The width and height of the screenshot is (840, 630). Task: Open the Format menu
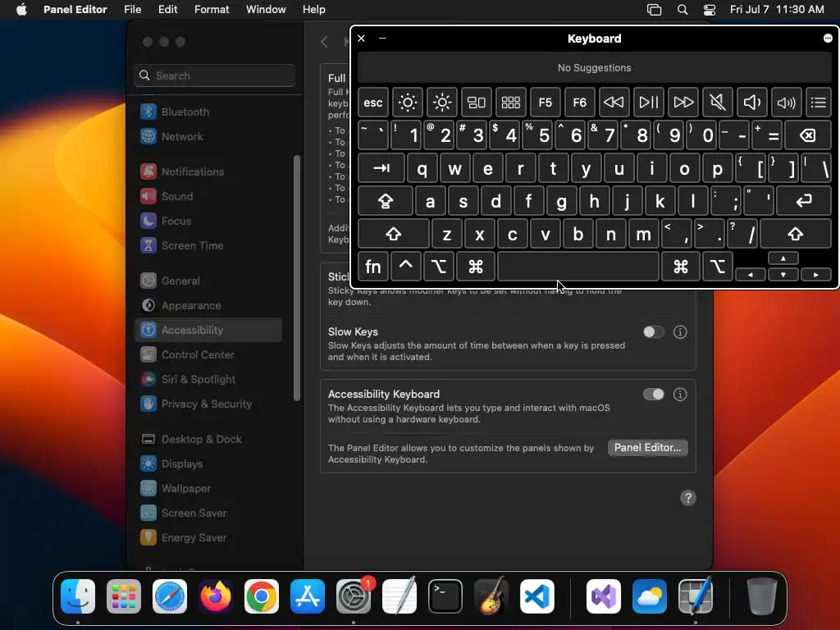pos(212,10)
